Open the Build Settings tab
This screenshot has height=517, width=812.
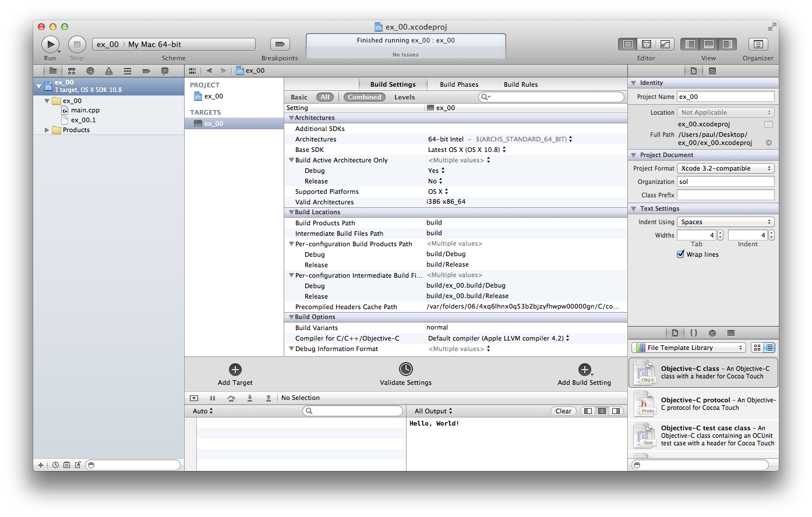pos(393,84)
